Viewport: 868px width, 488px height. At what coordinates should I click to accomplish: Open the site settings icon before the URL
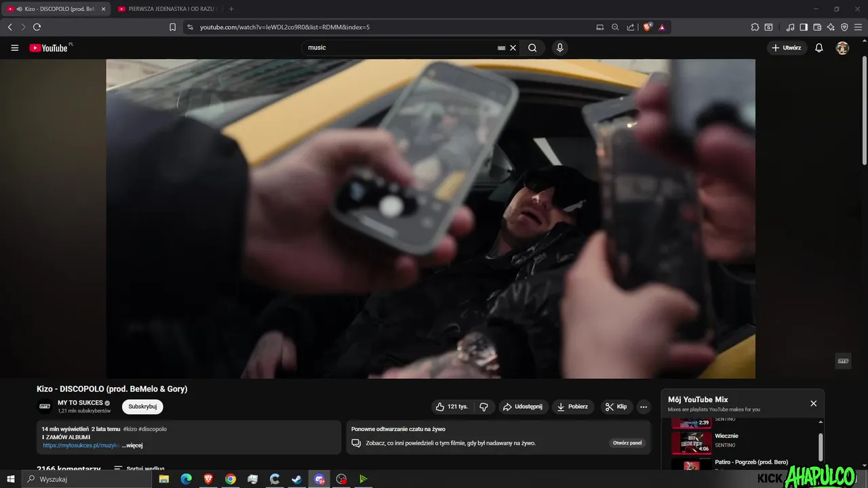[190, 27]
